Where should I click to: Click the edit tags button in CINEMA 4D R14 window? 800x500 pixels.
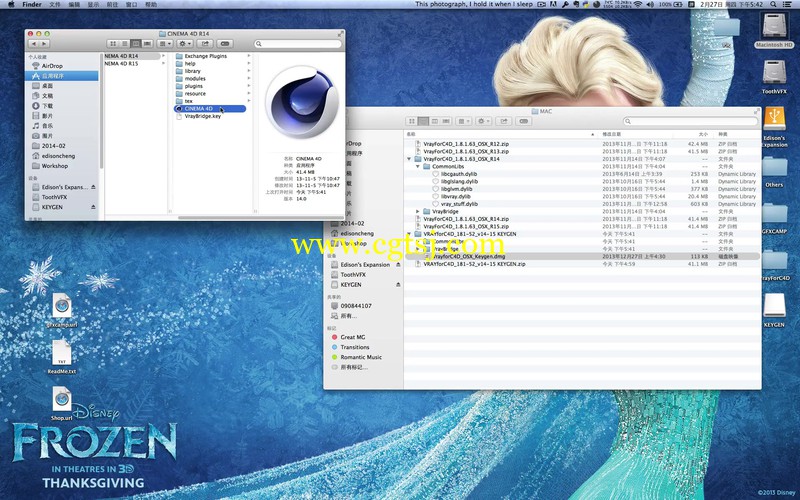[x=225, y=44]
